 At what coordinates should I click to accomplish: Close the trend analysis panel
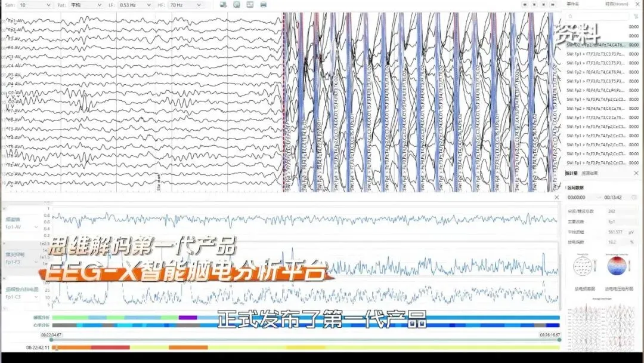556,198
